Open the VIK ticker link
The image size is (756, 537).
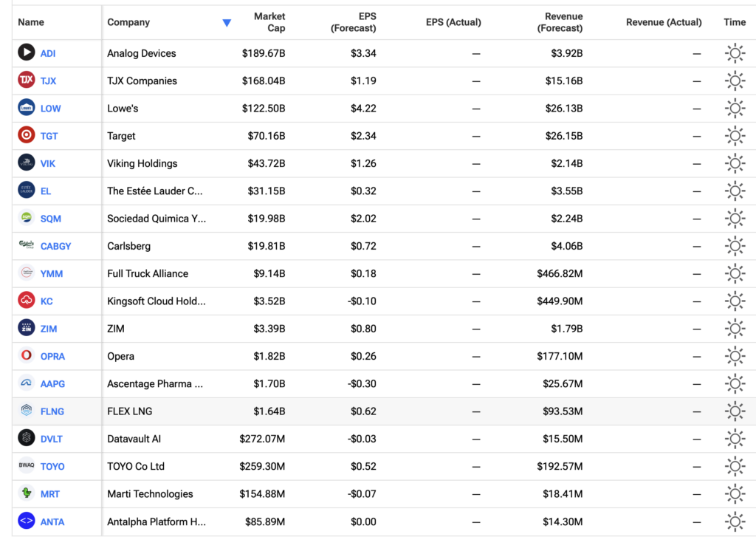pyautogui.click(x=48, y=163)
